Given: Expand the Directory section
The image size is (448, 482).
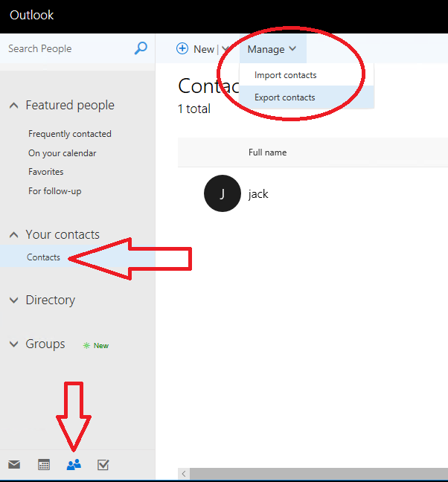Looking at the screenshot, I should pos(14,300).
